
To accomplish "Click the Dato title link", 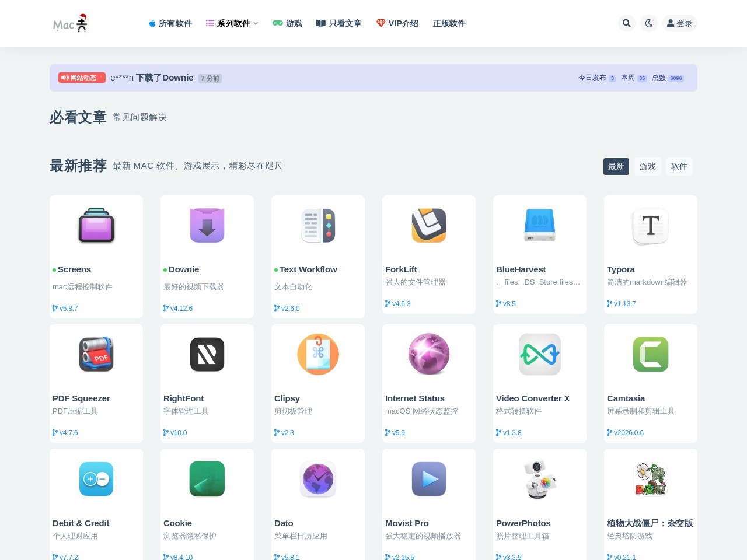I will (284, 523).
